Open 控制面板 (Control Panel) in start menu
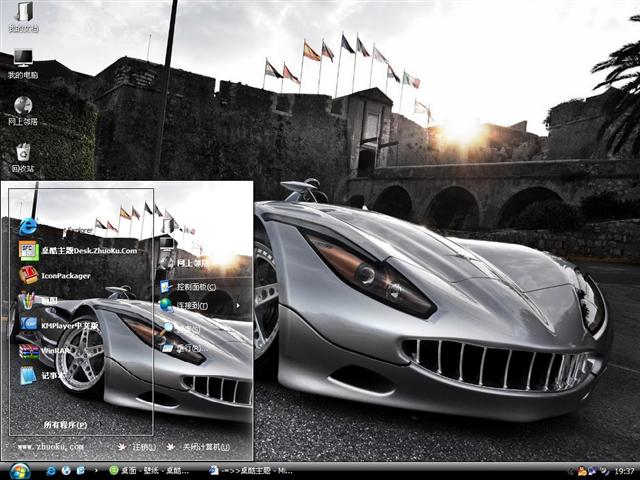This screenshot has height=480, width=640. [x=195, y=287]
